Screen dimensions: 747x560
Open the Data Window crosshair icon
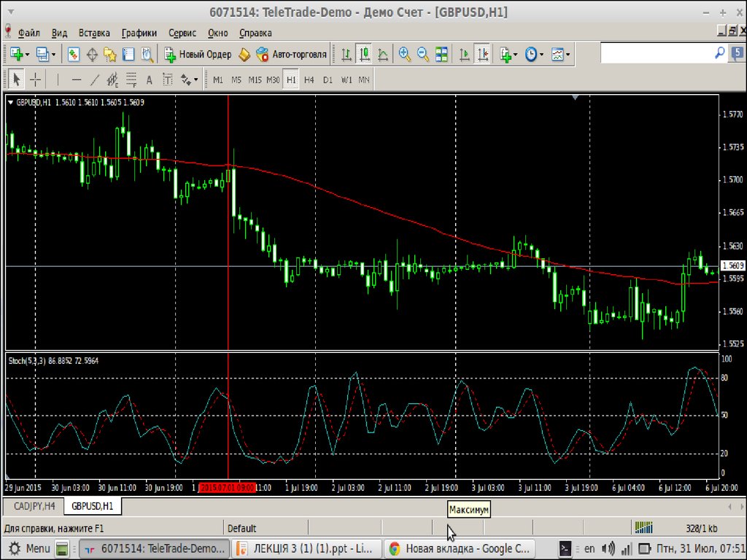tap(92, 54)
